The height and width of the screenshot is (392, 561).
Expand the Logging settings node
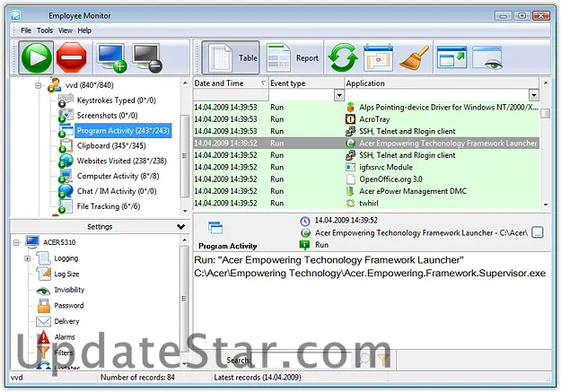(x=27, y=258)
